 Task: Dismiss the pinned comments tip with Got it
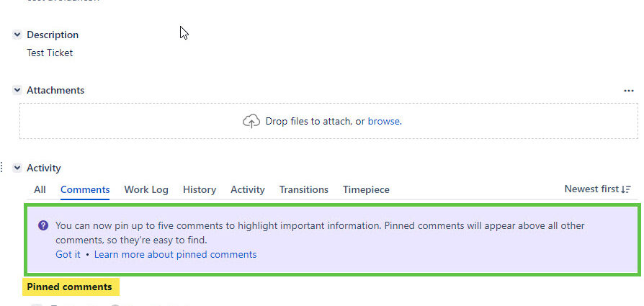tap(68, 254)
